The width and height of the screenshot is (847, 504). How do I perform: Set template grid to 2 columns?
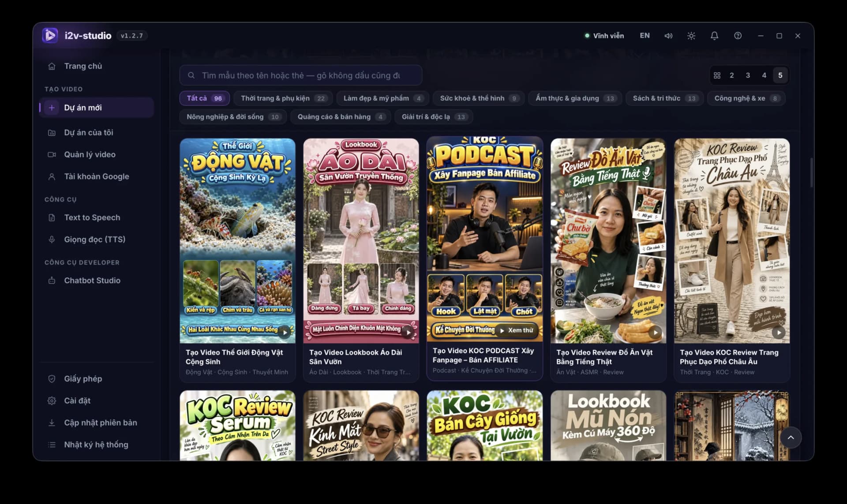tap(731, 75)
